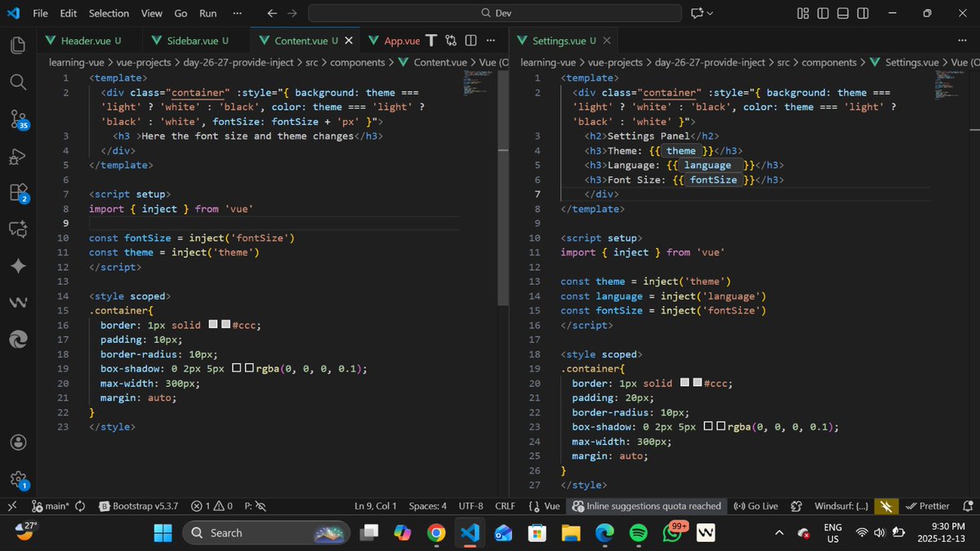Go back with the navigation arrow

273,13
